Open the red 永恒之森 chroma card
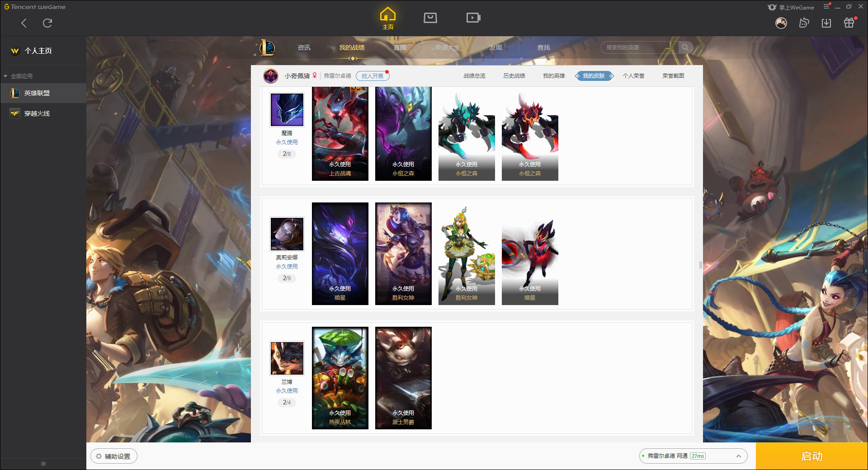Viewport: 868px width, 470px height. pyautogui.click(x=530, y=134)
